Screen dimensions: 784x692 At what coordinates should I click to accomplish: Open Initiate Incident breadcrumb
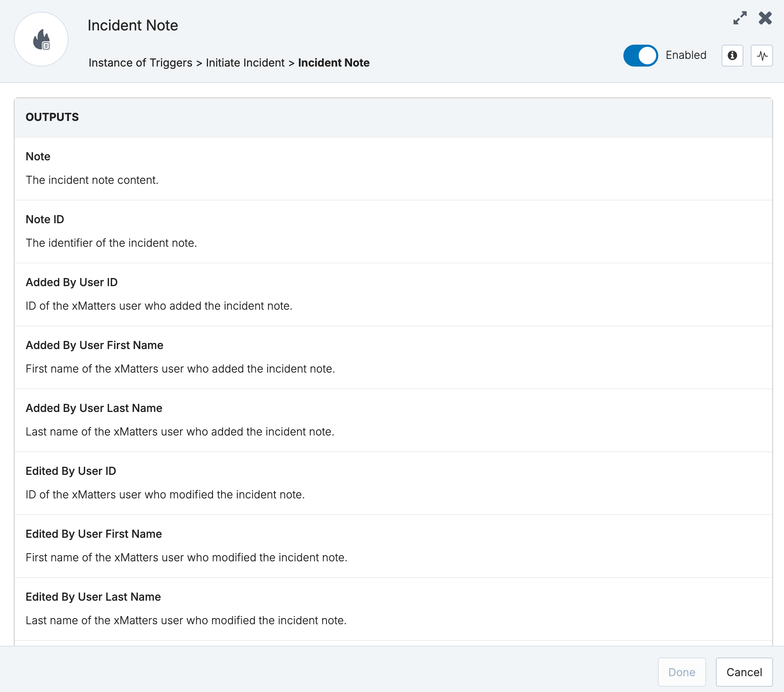tap(245, 63)
